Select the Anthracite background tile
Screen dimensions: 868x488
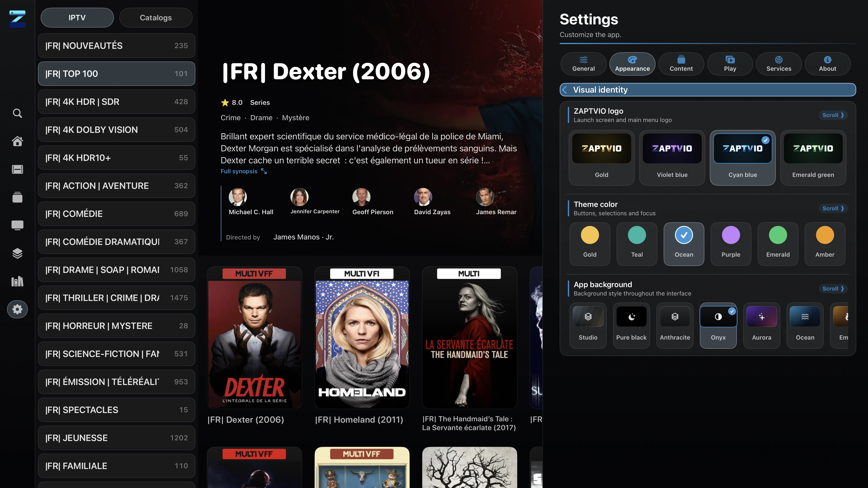coord(675,325)
